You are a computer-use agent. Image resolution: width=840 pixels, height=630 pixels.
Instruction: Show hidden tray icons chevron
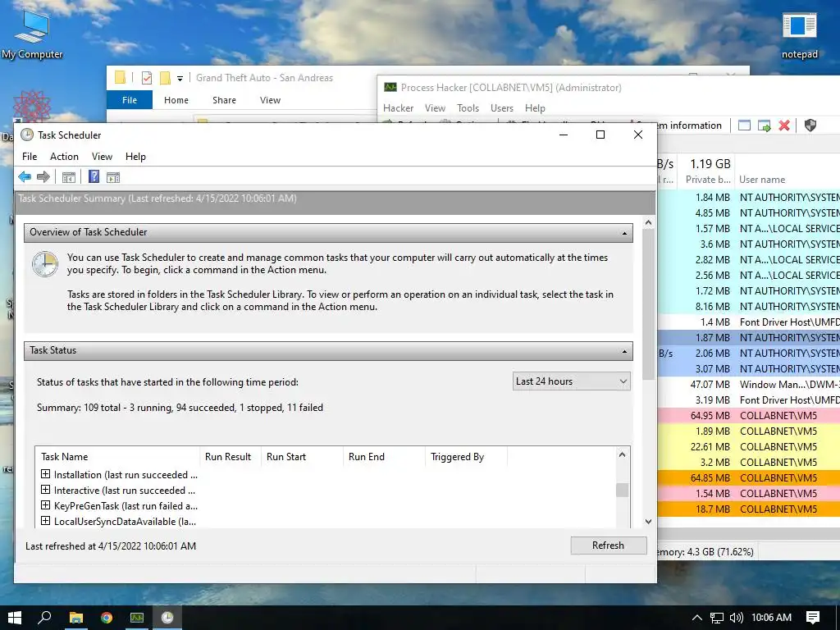(697, 618)
